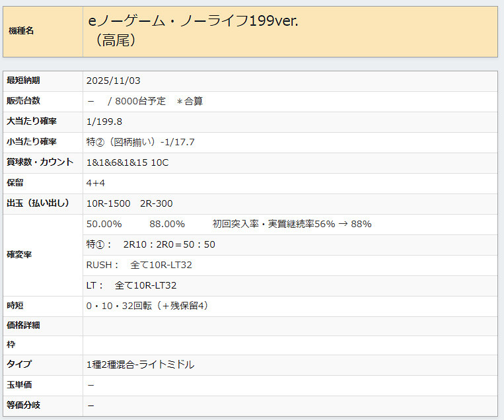Click the machine name 'eノーゲーム・ノーライフ199ver.'

tap(193, 21)
